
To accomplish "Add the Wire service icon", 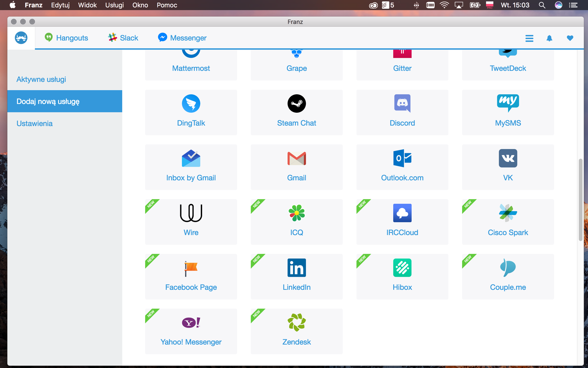I will [x=191, y=213].
